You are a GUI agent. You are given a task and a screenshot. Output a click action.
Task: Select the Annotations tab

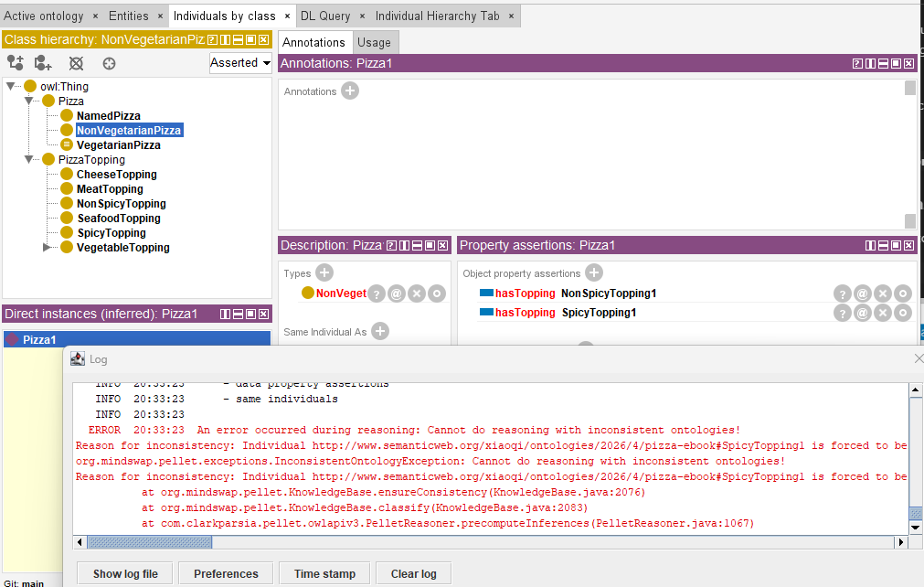313,42
